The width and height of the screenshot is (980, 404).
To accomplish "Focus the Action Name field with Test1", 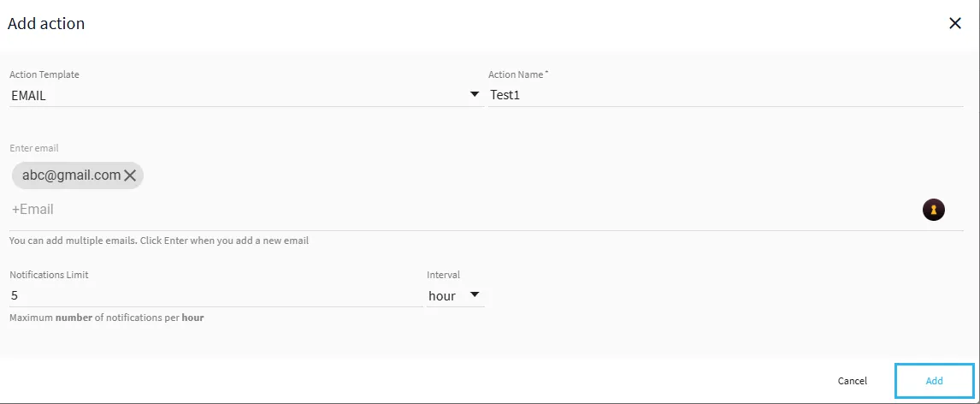I will click(725, 95).
